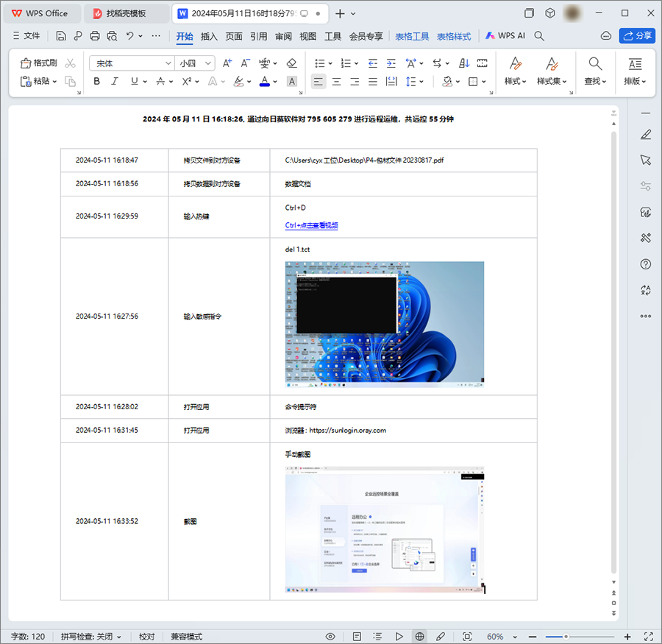Screen dimensions: 662x644
Task: Click the translate icon in right sidebar
Action: click(x=646, y=290)
